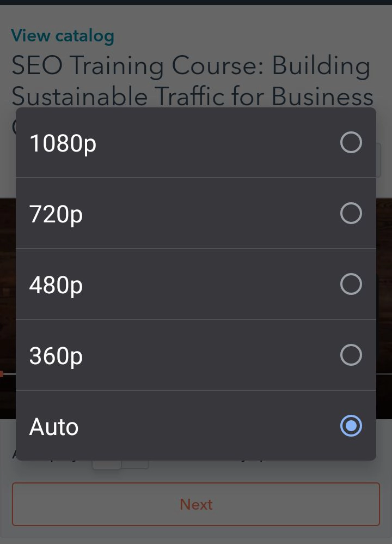Tap the 360p text label
The height and width of the screenshot is (544, 392).
point(56,356)
